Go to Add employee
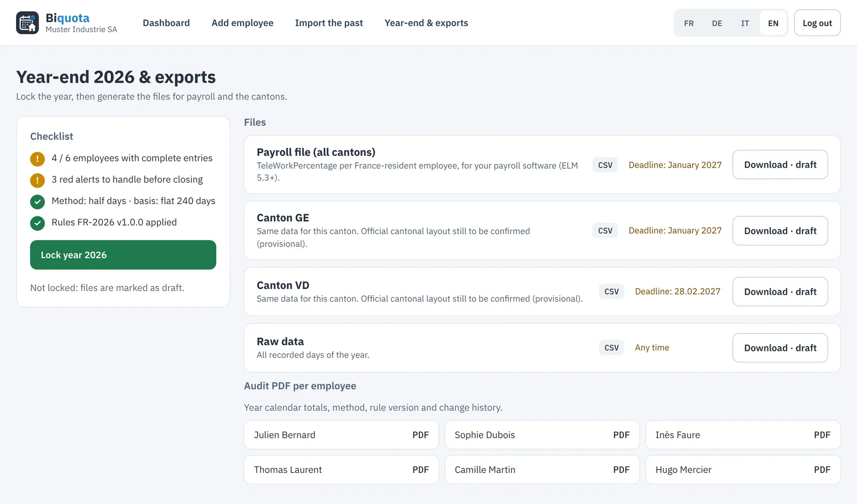This screenshot has height=504, width=857. (242, 23)
